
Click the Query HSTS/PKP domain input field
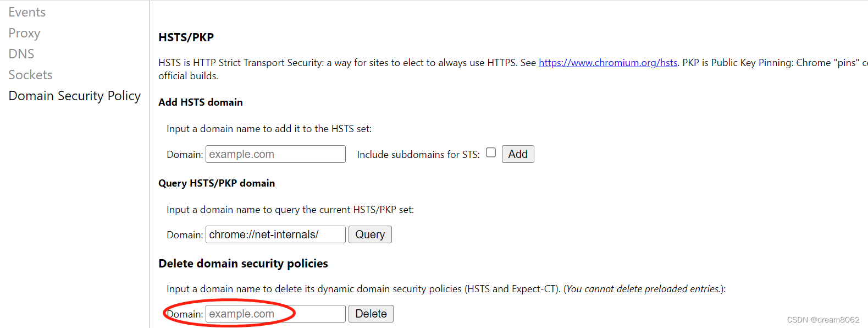click(275, 234)
